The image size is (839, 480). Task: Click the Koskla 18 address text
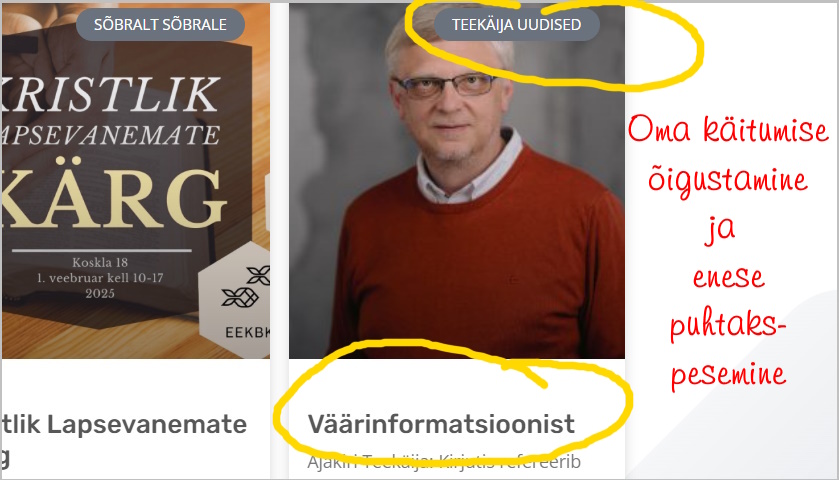tap(100, 262)
